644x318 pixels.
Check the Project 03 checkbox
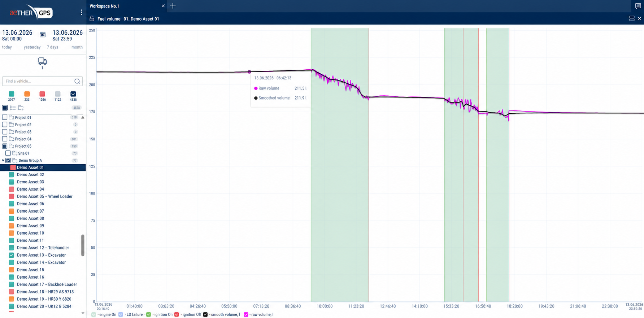pyautogui.click(x=5, y=132)
